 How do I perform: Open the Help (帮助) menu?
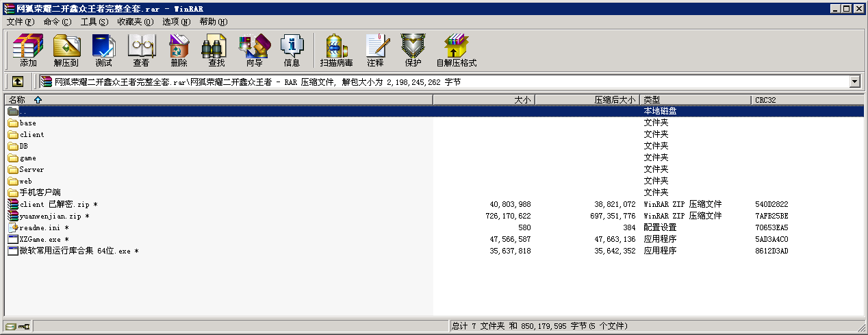[214, 22]
